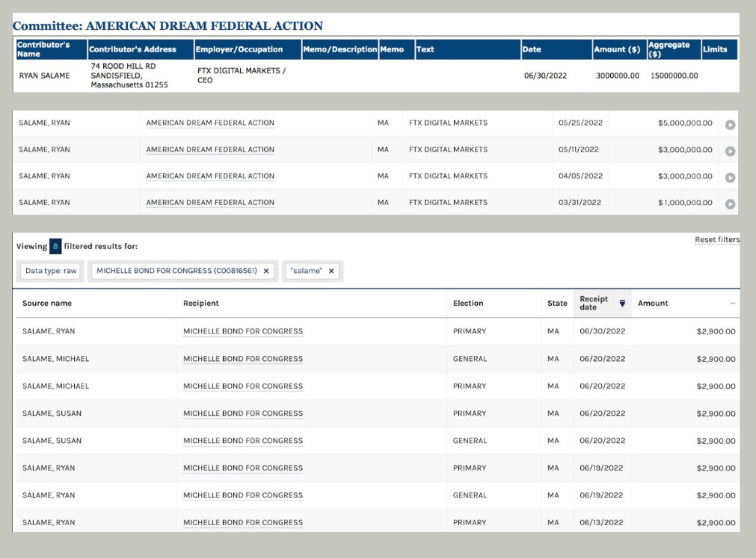756x558 pixels.
Task: Click the Contributor's Name header
Action: (x=51, y=49)
